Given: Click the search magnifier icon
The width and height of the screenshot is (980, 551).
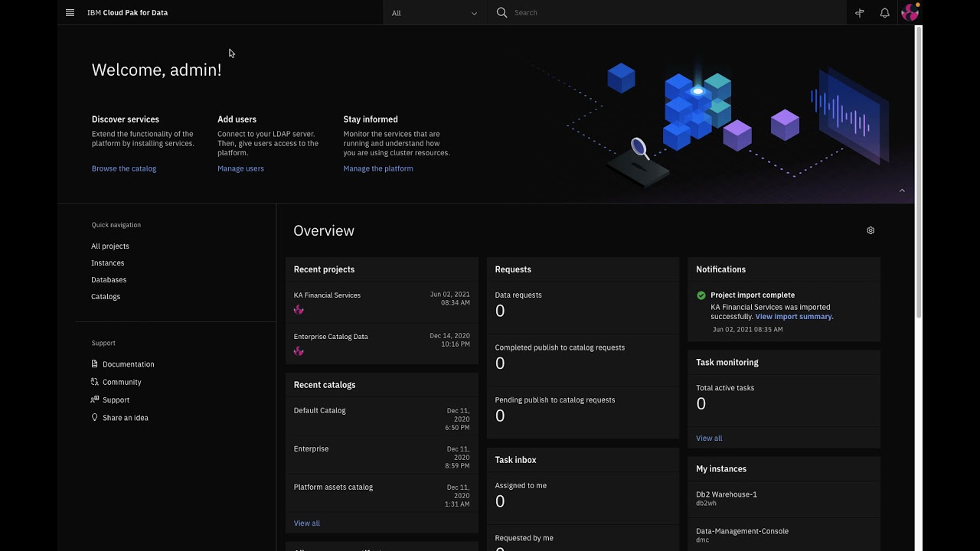Looking at the screenshot, I should click(501, 12).
